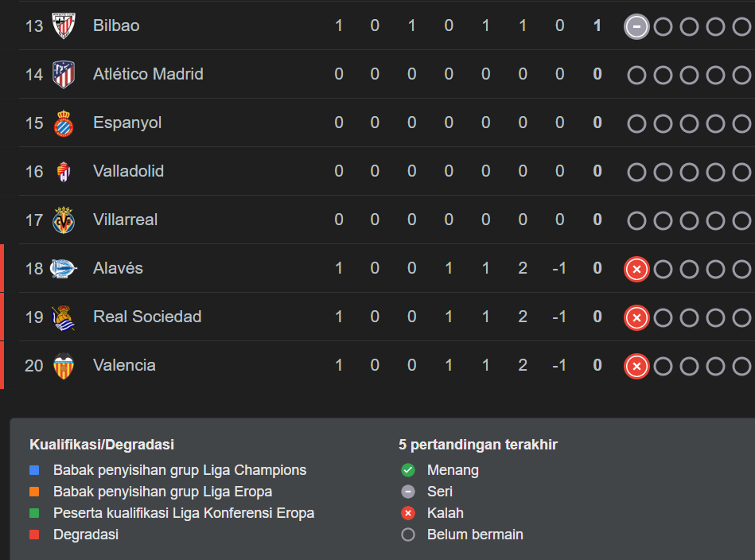
Task: Click the Belum bermain legend circle
Action: [x=408, y=535]
